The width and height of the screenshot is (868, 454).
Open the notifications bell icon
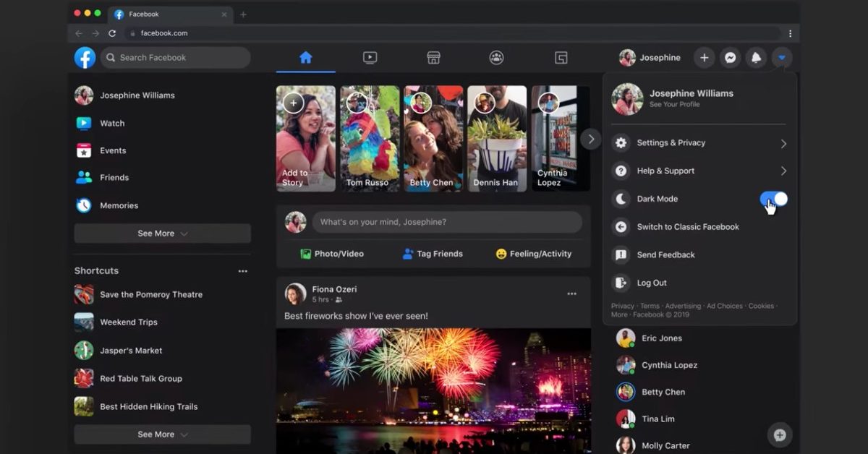(x=756, y=58)
